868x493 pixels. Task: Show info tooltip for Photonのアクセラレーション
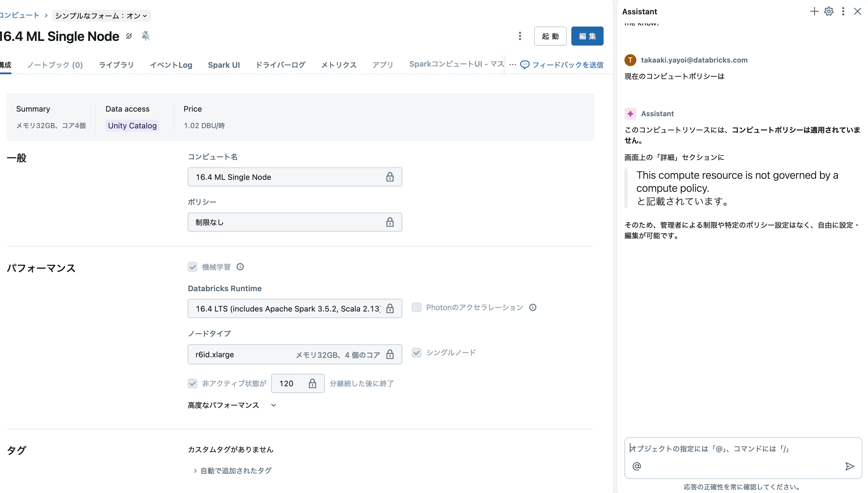533,307
